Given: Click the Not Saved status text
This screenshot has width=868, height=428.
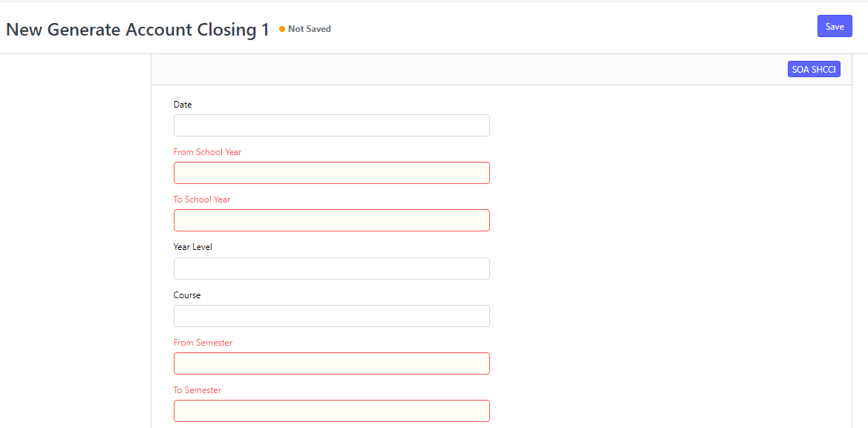Looking at the screenshot, I should pos(309,29).
